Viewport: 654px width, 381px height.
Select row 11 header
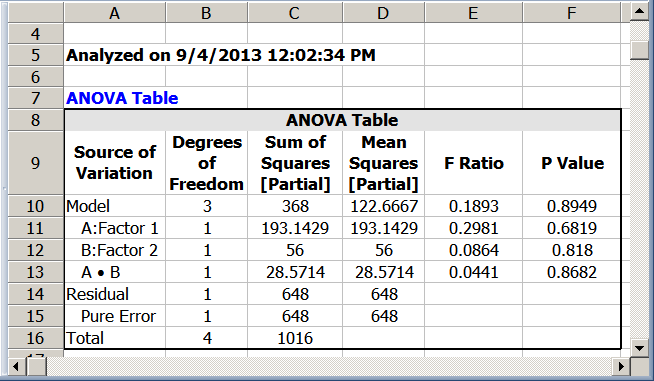(x=35, y=228)
